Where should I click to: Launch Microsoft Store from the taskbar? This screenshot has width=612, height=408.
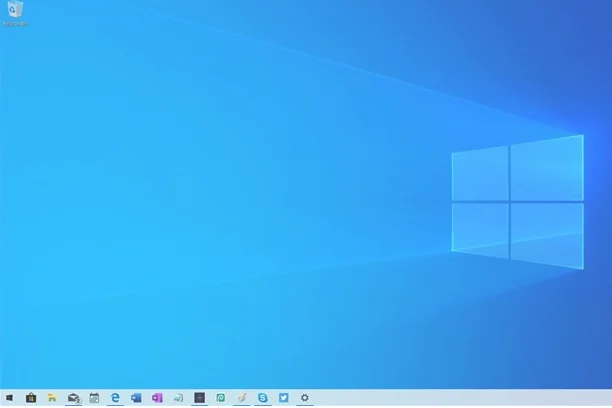coord(31,397)
